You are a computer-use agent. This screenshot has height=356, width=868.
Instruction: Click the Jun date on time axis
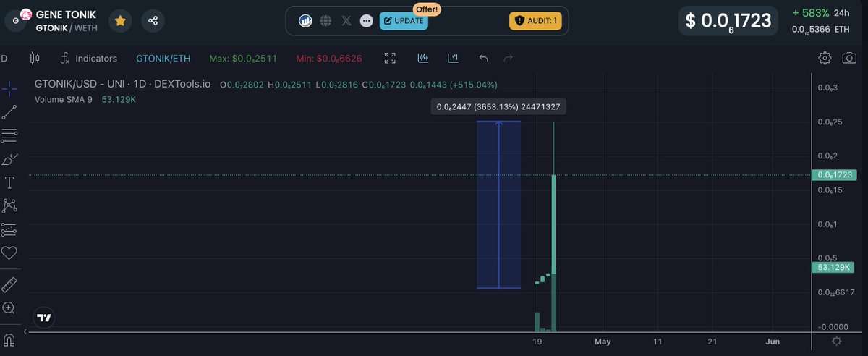[x=773, y=342]
